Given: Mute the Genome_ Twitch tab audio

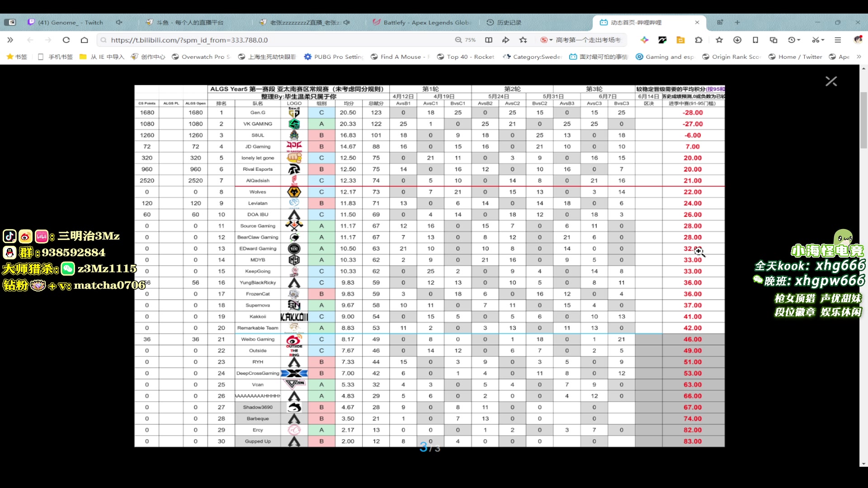Looking at the screenshot, I should pos(119,22).
